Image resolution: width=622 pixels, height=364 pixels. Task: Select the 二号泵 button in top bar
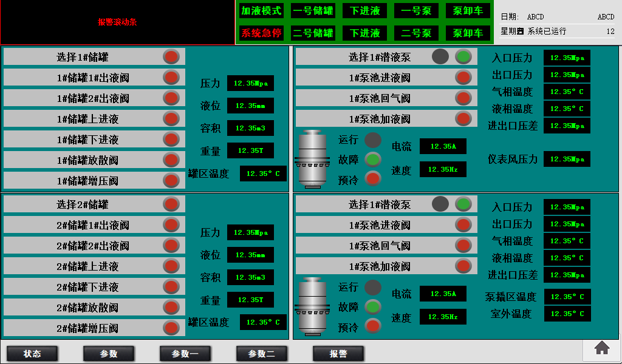[416, 33]
